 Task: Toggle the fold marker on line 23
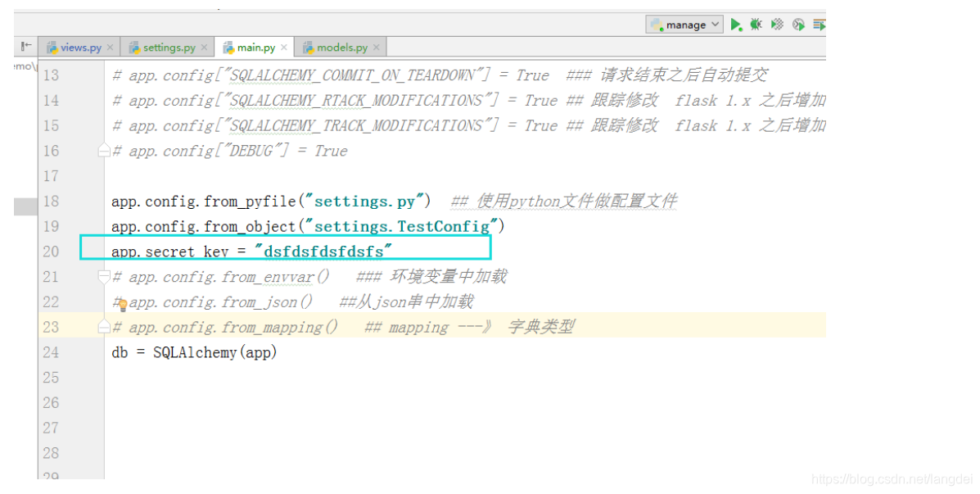click(104, 326)
